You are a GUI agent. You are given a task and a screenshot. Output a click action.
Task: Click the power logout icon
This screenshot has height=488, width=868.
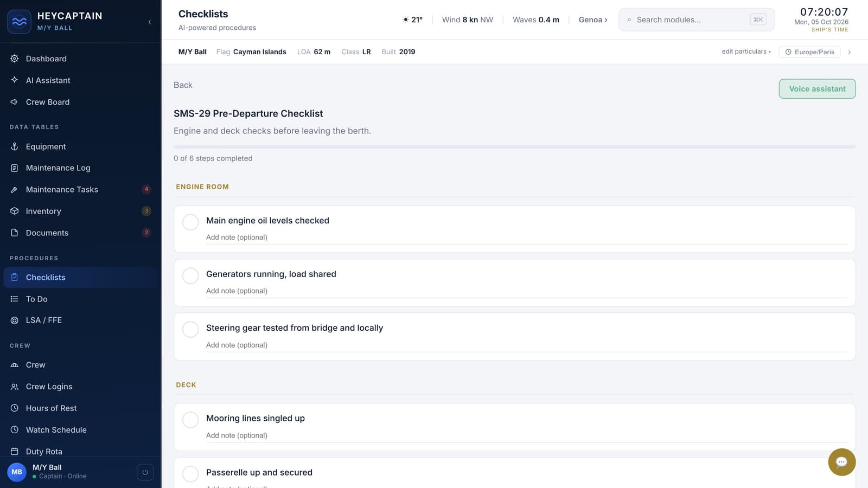tap(145, 472)
